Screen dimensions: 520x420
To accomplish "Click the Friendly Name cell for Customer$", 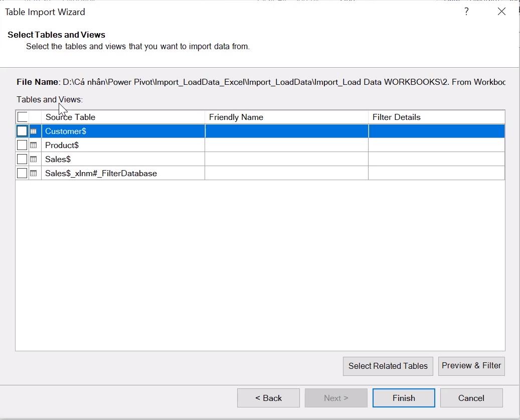I will (286, 131).
